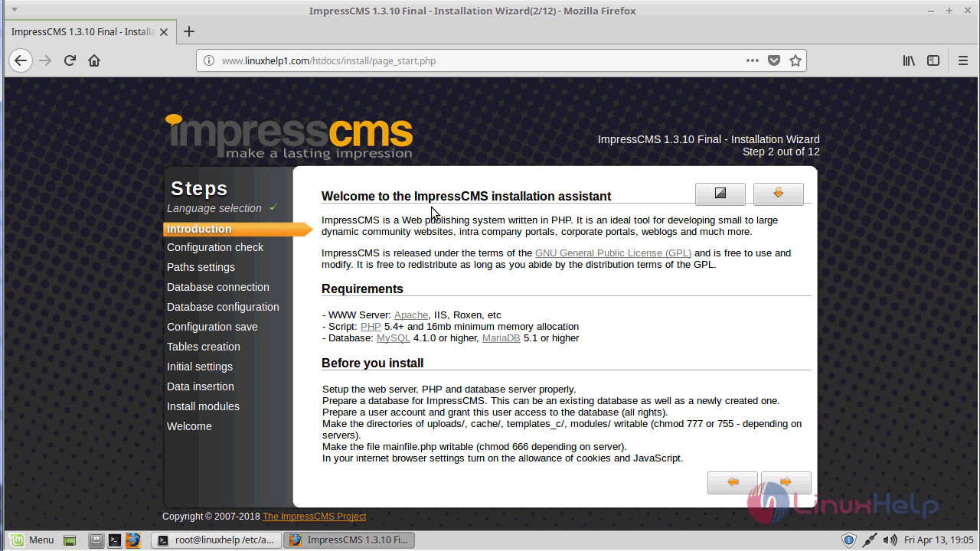Select the Configuration save step
The width and height of the screenshot is (980, 551).
(x=213, y=327)
